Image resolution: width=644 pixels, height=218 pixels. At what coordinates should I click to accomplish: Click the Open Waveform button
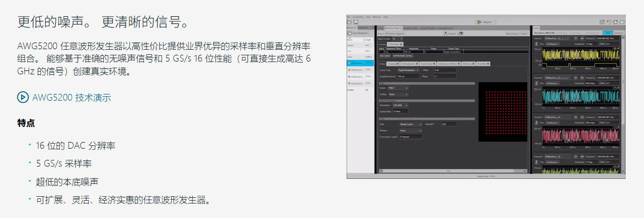pyautogui.click(x=359, y=33)
